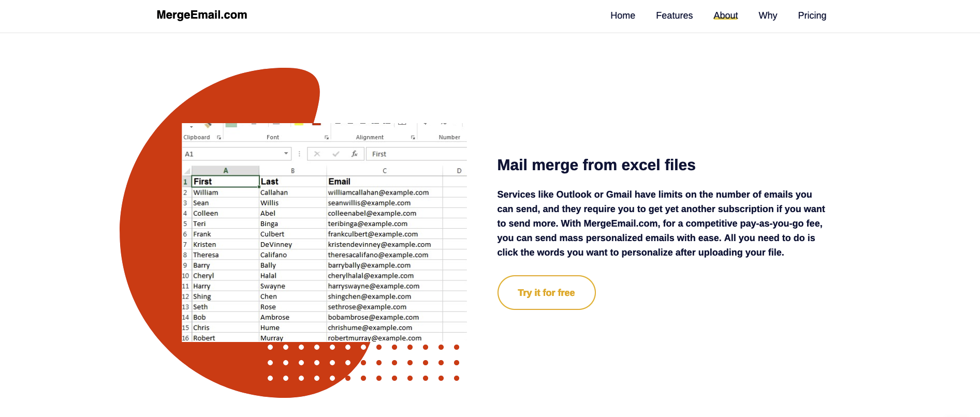980x417 pixels.
Task: Select the About nav link
Action: 725,16
